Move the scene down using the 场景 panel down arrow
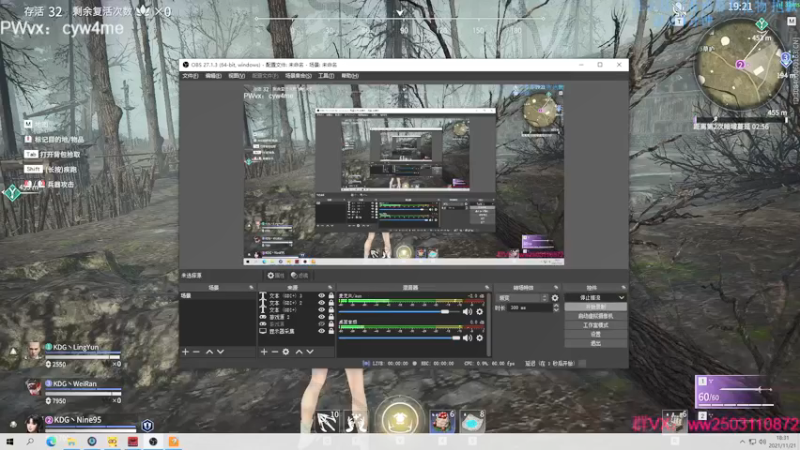 pos(220,352)
